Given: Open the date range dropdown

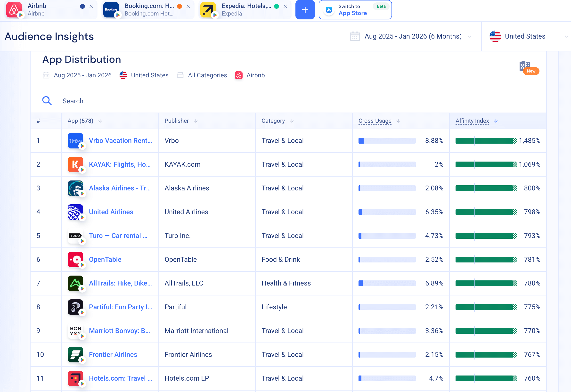Looking at the screenshot, I should point(411,36).
